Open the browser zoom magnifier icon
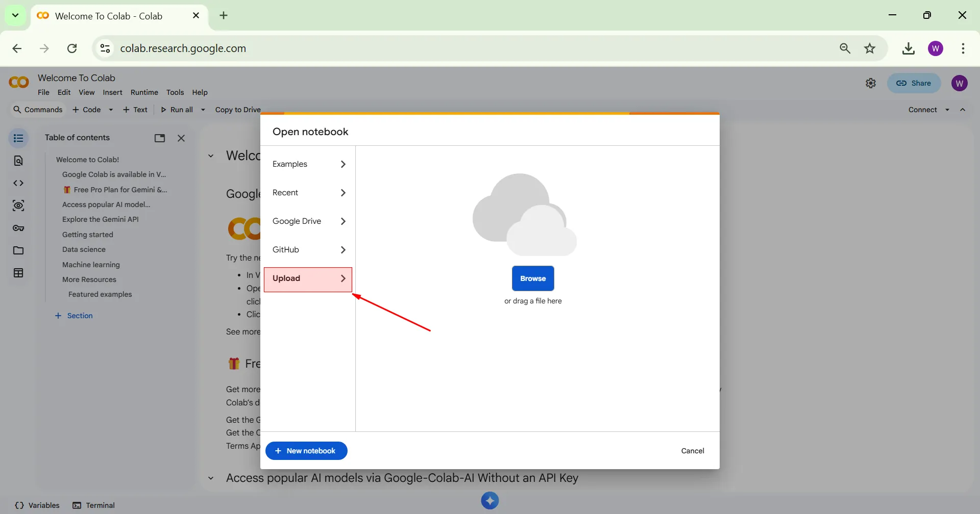The image size is (980, 514). click(x=845, y=48)
